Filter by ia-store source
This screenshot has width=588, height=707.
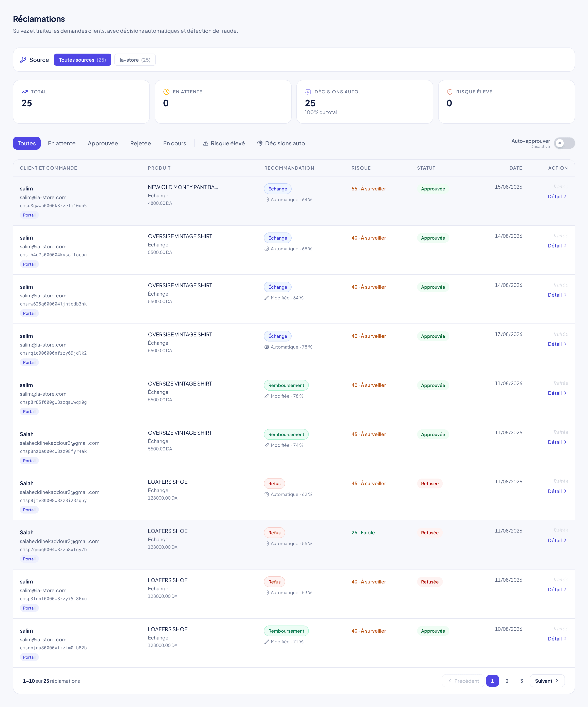coord(135,60)
